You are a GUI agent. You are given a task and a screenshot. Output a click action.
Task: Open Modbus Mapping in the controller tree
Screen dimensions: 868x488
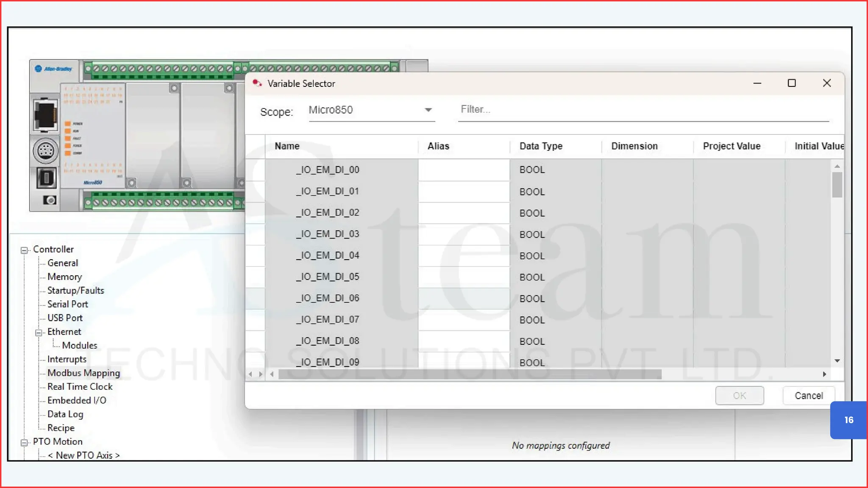[83, 373]
